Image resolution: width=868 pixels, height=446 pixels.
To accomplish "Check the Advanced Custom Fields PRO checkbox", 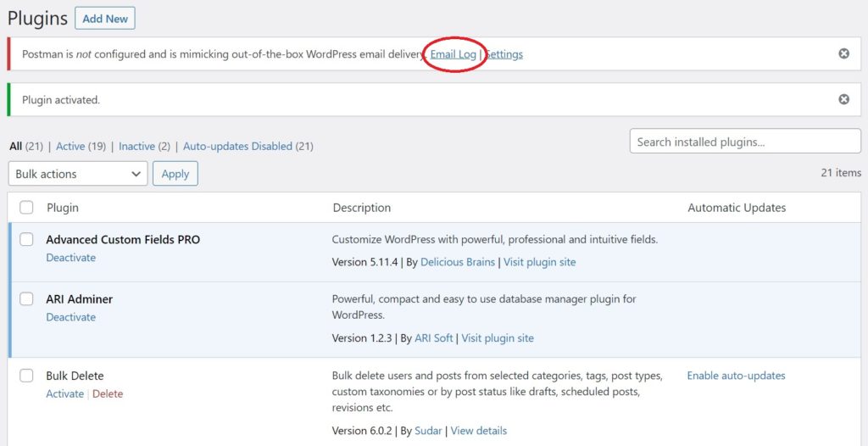I will (x=26, y=239).
